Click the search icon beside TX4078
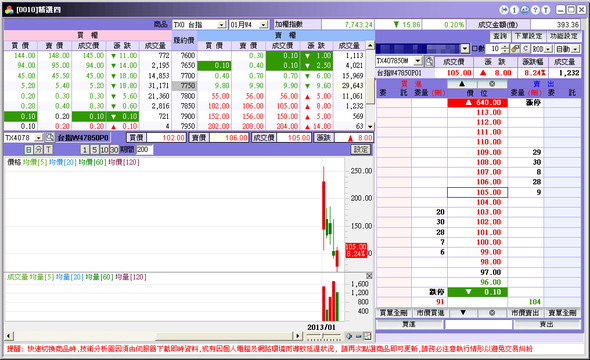 click(x=50, y=138)
